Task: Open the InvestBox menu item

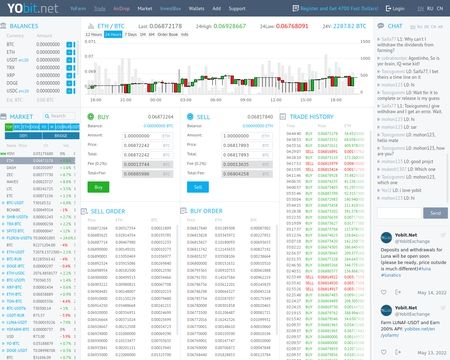Action: (x=170, y=9)
